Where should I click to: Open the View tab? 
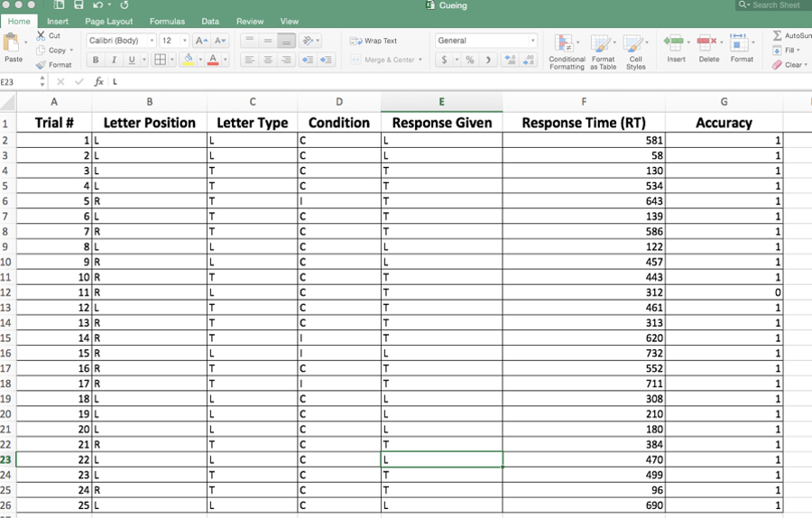tap(290, 22)
